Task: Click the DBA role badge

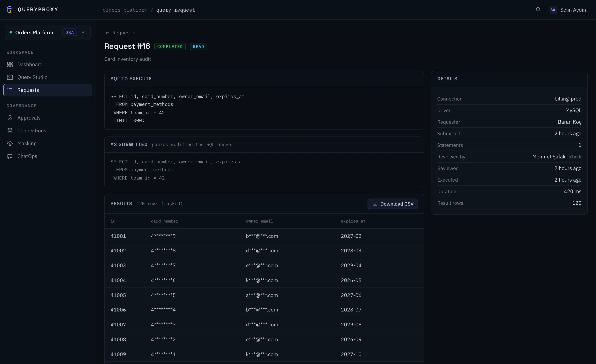Action: pyautogui.click(x=70, y=32)
